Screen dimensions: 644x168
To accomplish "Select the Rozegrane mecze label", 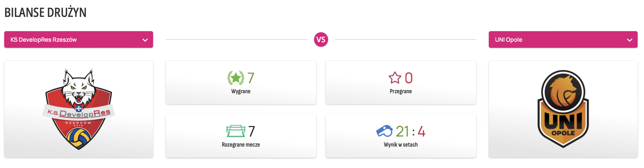I will point(241,145).
